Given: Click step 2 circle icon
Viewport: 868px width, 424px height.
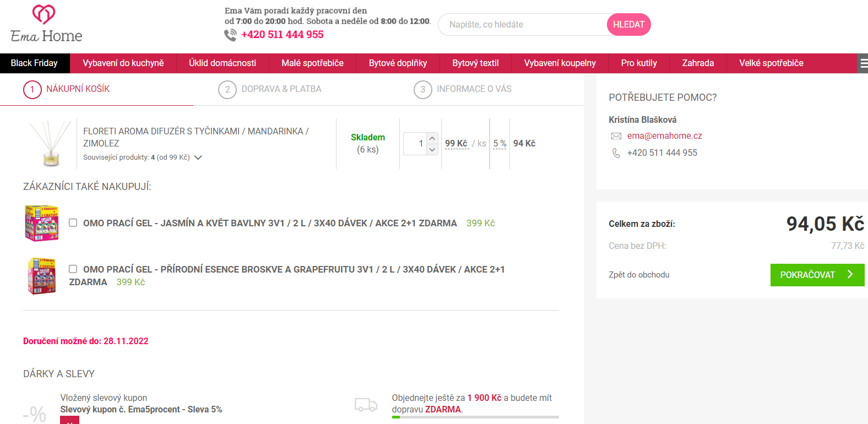Looking at the screenshot, I should (227, 90).
